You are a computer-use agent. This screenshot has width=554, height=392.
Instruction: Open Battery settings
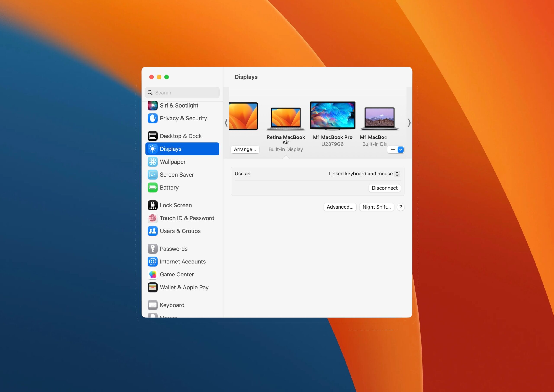click(x=169, y=187)
